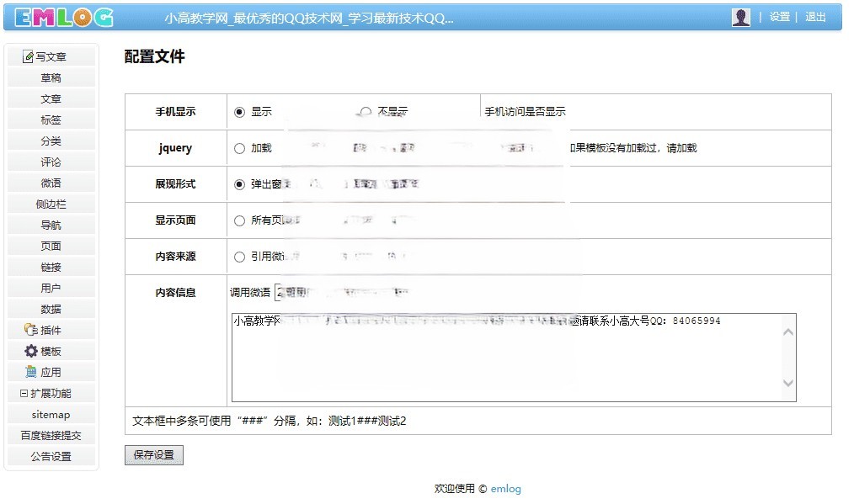Select the 弹出窗 radio for 展现形式
The width and height of the screenshot is (854, 504).
[x=240, y=184]
